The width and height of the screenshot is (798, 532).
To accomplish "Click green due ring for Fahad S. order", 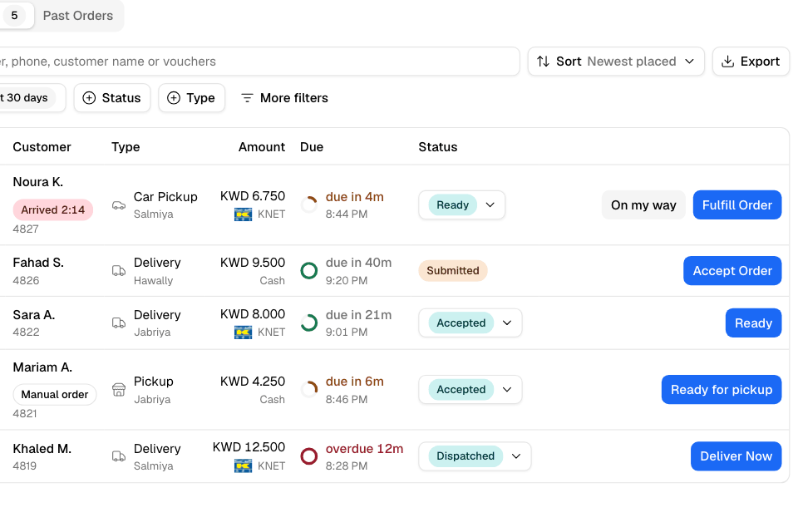I will (x=309, y=270).
